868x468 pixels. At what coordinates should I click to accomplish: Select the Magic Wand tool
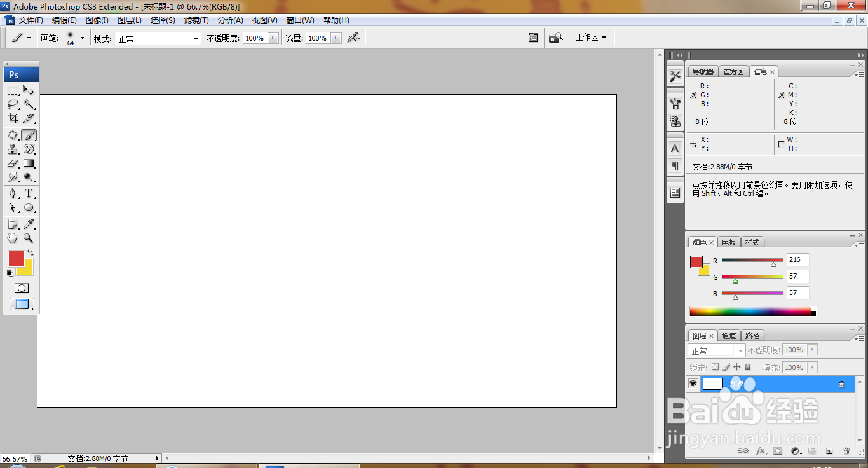point(29,104)
